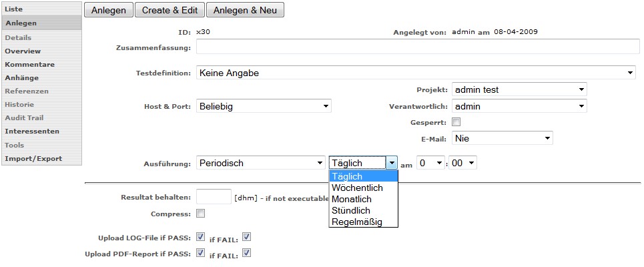Open the Kommentare sidebar item
The image size is (644, 267).
coord(29,64)
